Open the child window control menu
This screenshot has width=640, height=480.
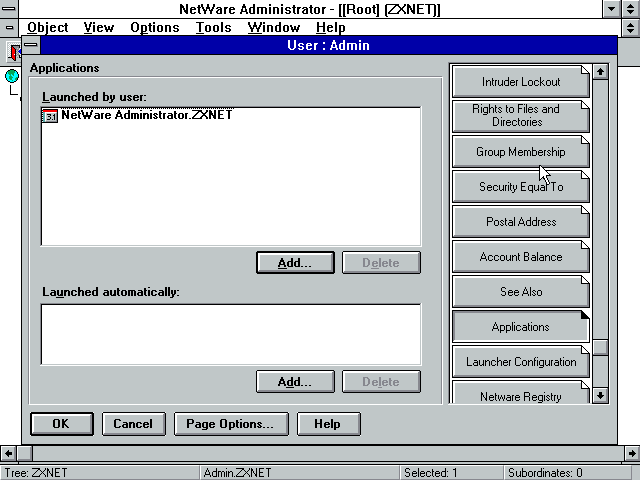[9, 28]
